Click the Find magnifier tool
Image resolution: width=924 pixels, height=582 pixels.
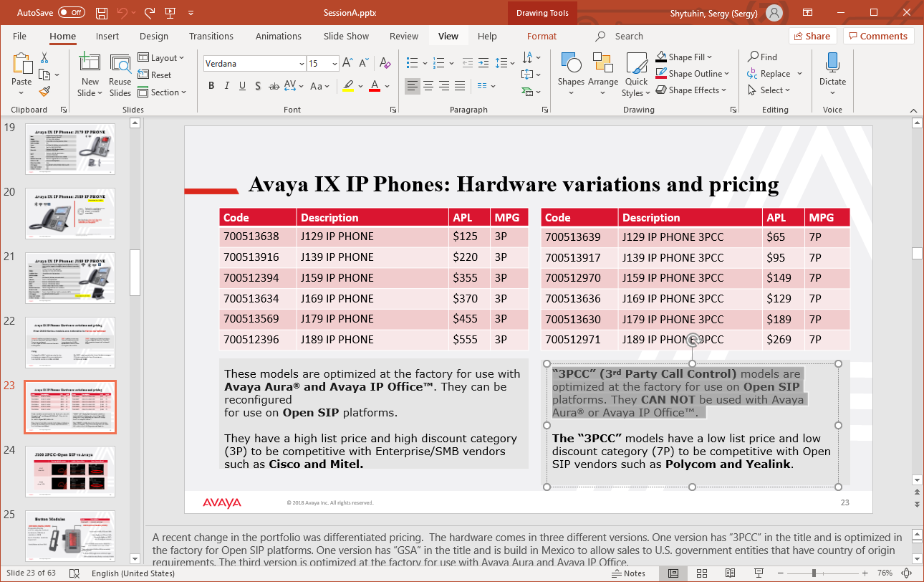tap(762, 57)
